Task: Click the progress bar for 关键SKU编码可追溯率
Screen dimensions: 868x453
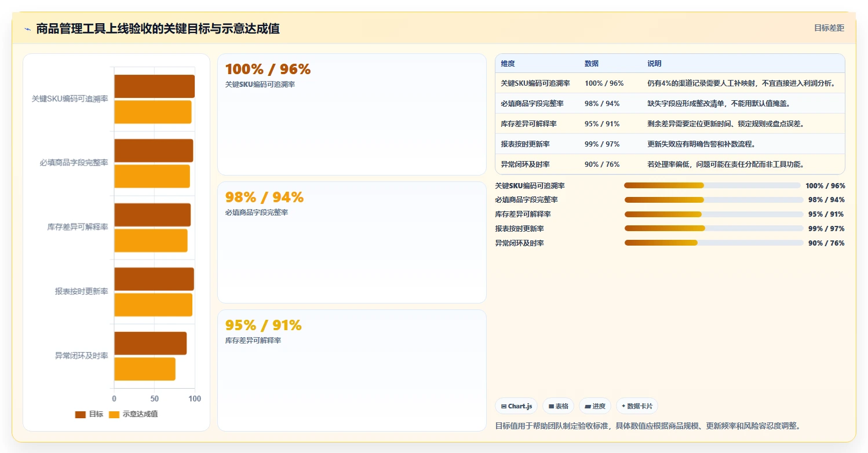Action: click(712, 185)
